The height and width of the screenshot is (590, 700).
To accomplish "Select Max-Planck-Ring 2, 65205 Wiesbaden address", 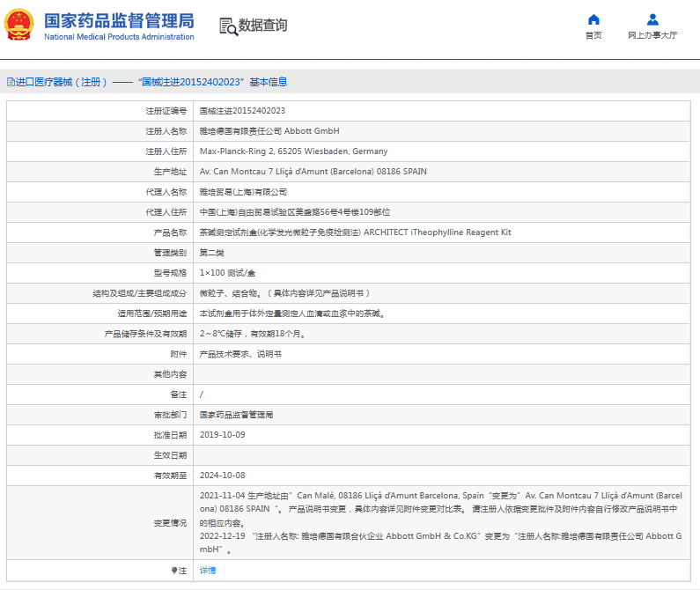I will tap(293, 151).
